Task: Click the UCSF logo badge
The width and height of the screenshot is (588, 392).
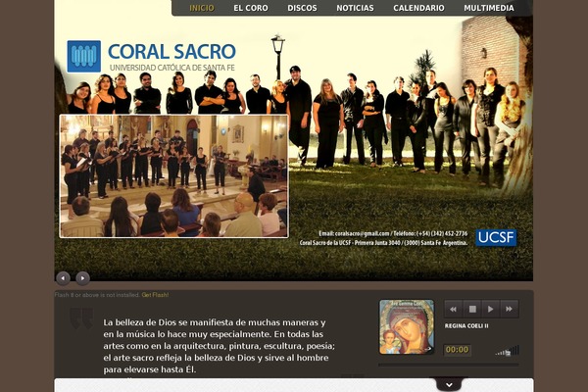Action: coord(496,237)
